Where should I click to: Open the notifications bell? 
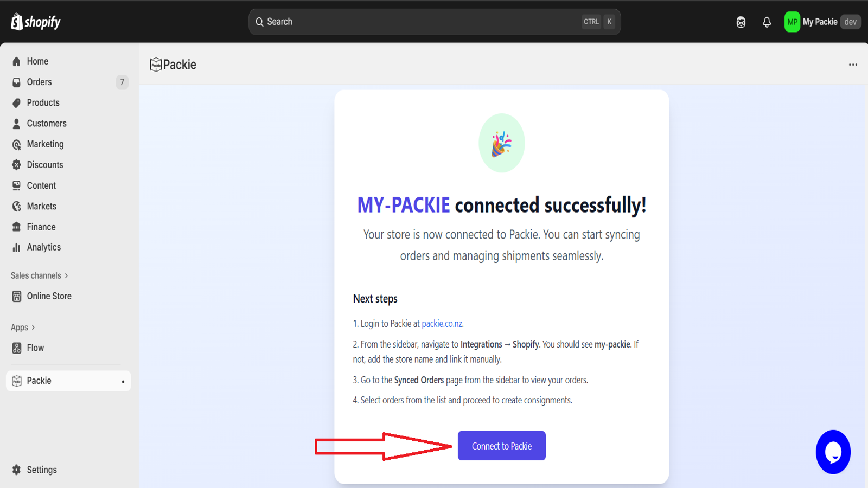coord(767,22)
